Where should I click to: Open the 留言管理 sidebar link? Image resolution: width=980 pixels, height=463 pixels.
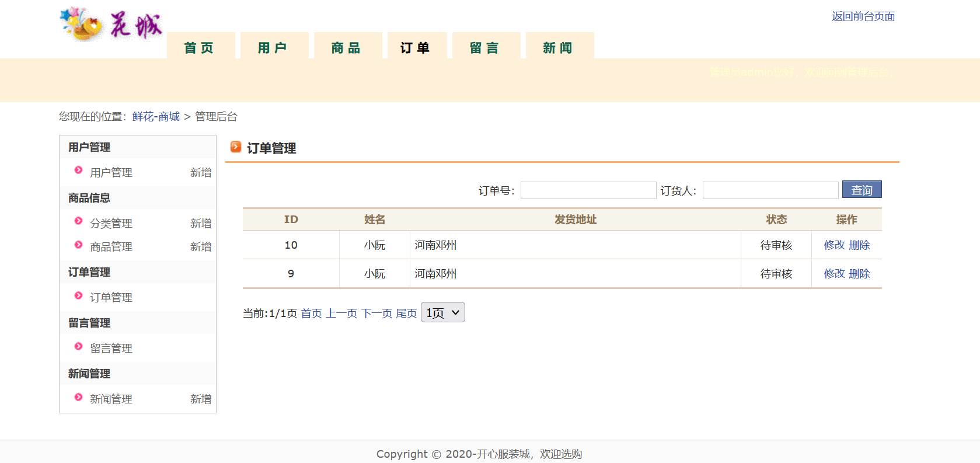(111, 348)
